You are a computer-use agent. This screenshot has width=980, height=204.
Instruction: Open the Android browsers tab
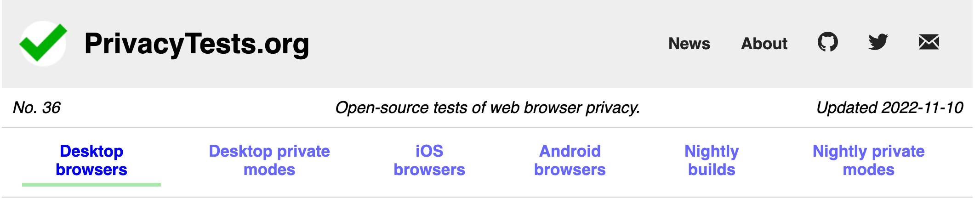pos(570,160)
